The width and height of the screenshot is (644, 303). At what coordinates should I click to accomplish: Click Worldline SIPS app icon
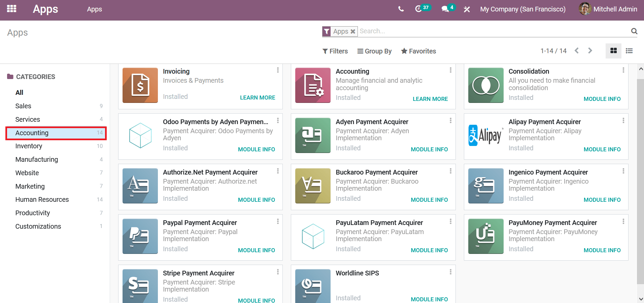(313, 286)
